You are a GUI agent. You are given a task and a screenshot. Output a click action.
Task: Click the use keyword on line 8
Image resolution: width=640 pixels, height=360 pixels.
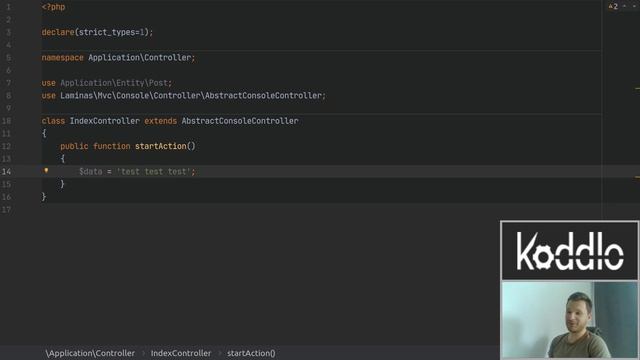(49, 96)
